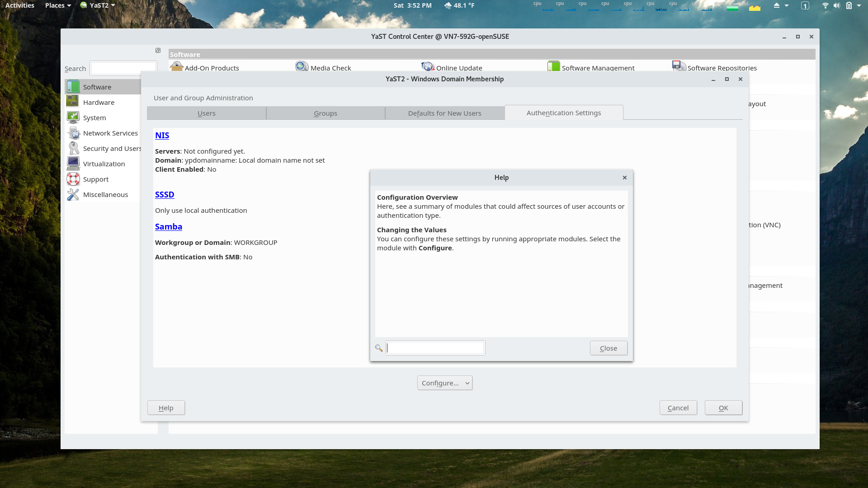Select the System category icon
868x488 pixels.
pyautogui.click(x=73, y=117)
